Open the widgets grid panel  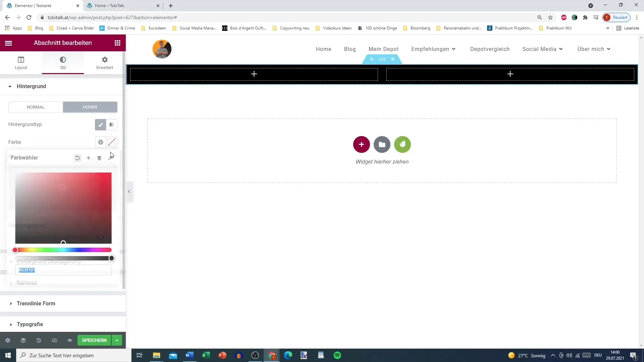point(117,43)
